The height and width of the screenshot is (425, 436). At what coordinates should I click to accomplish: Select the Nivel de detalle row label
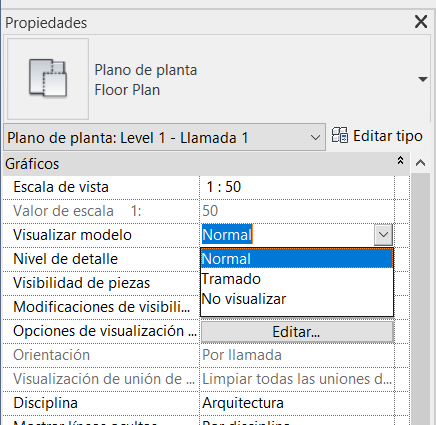click(x=65, y=259)
